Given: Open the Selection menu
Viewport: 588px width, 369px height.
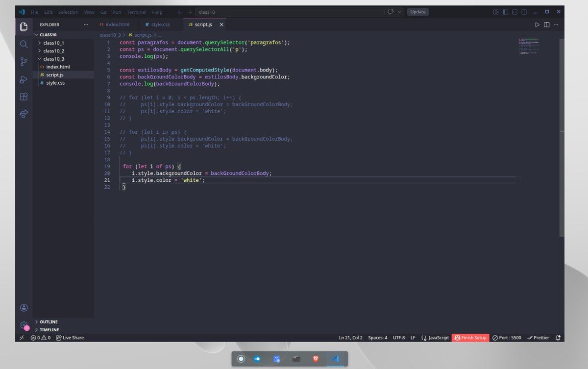Looking at the screenshot, I should (68, 12).
